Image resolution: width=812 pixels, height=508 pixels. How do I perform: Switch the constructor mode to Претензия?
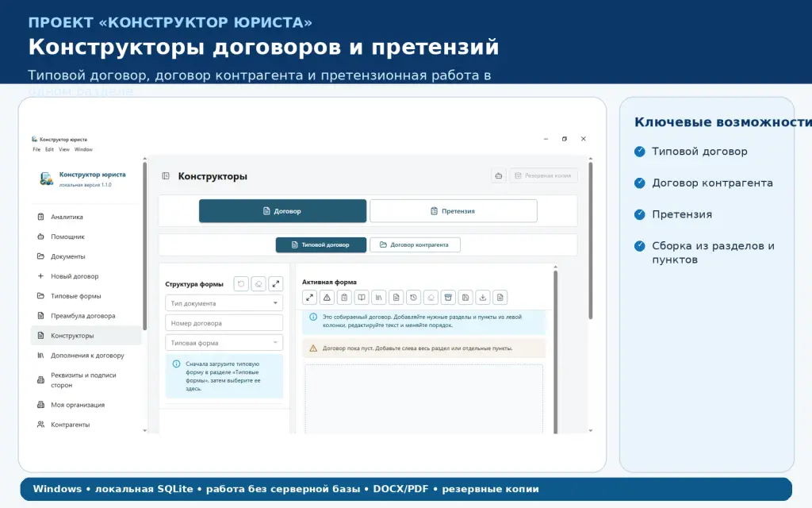[x=453, y=211]
